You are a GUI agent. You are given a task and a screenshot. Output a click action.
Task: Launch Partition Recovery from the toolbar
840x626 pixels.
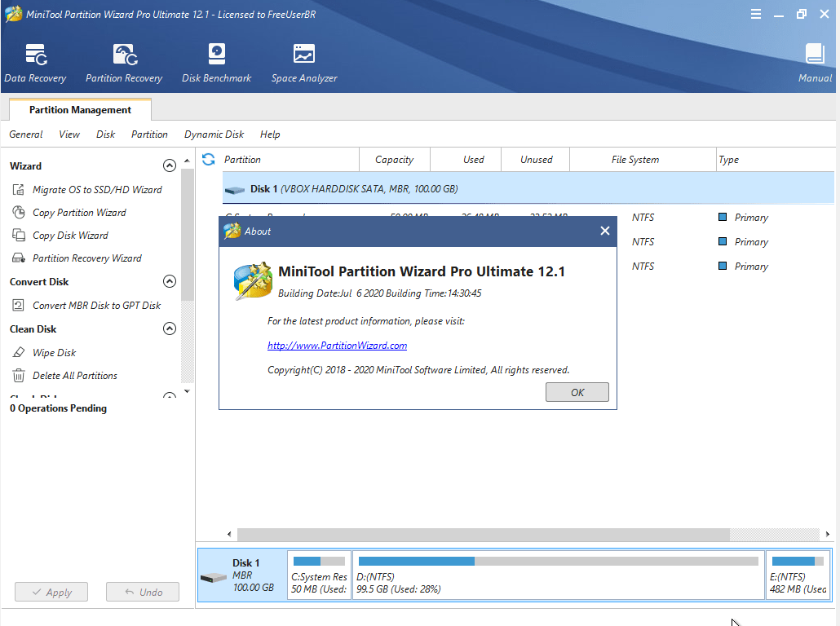(x=124, y=64)
